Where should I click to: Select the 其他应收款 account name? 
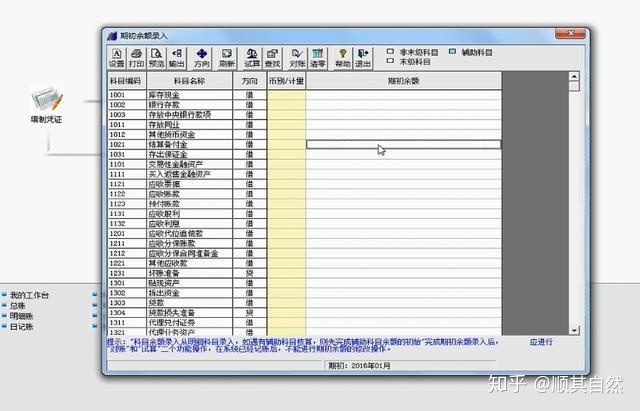pos(168,263)
